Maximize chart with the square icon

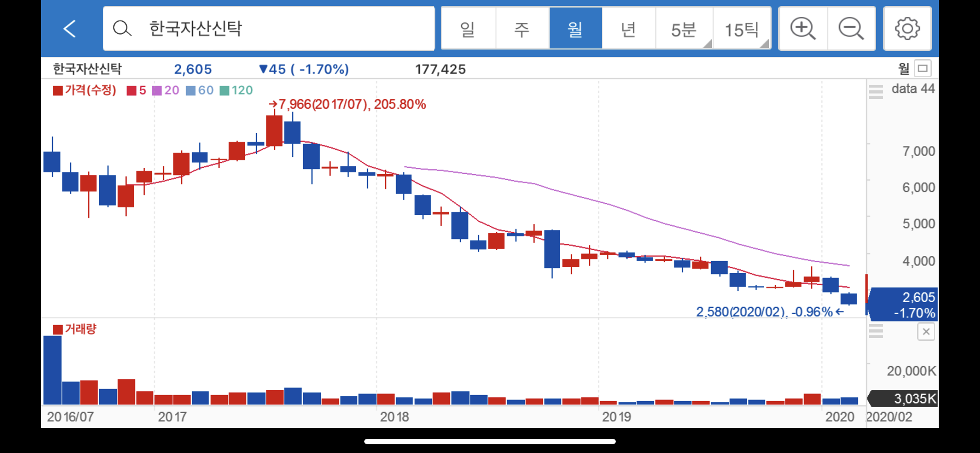click(x=923, y=68)
